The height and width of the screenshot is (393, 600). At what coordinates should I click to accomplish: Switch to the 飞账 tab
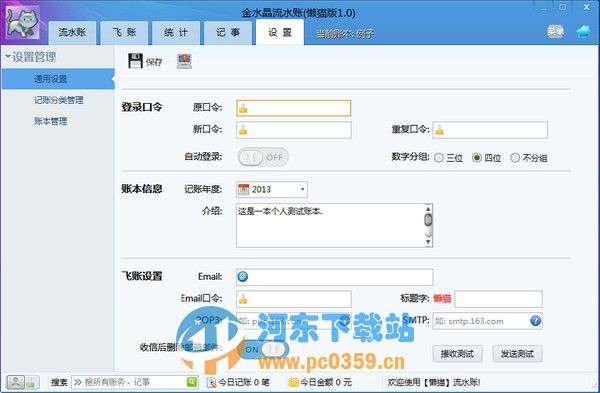click(x=124, y=33)
